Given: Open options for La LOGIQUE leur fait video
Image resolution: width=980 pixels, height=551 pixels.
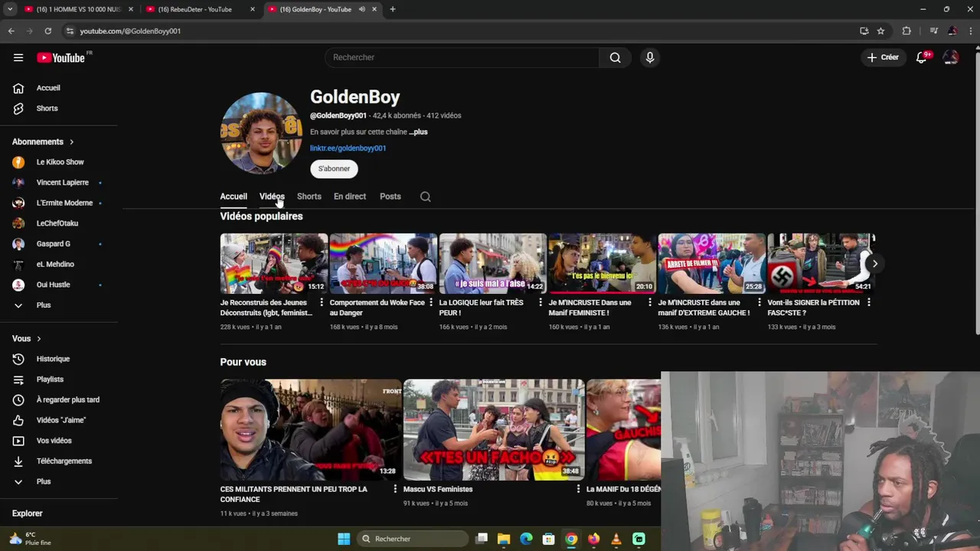Looking at the screenshot, I should coord(541,303).
